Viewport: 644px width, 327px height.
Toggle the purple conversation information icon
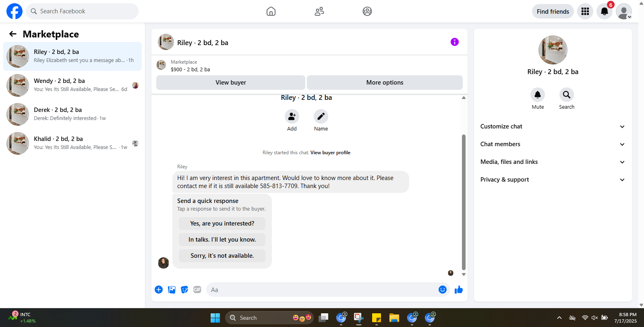[x=455, y=42]
